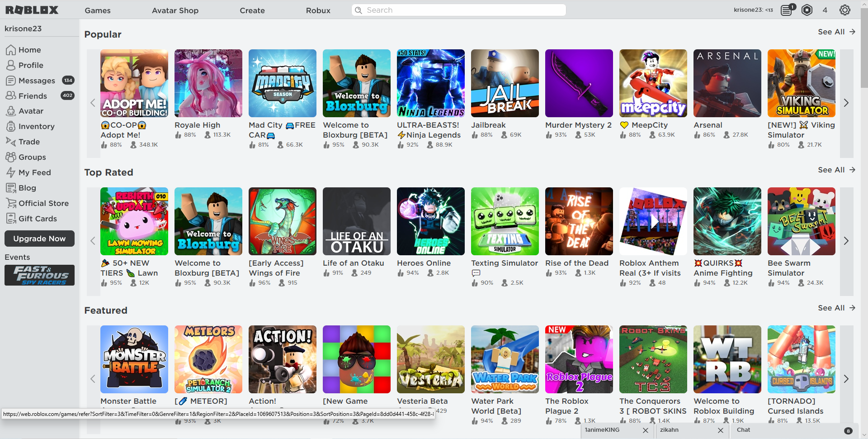Close the 1animeKING chat tab
The height and width of the screenshot is (439, 868).
(x=646, y=430)
